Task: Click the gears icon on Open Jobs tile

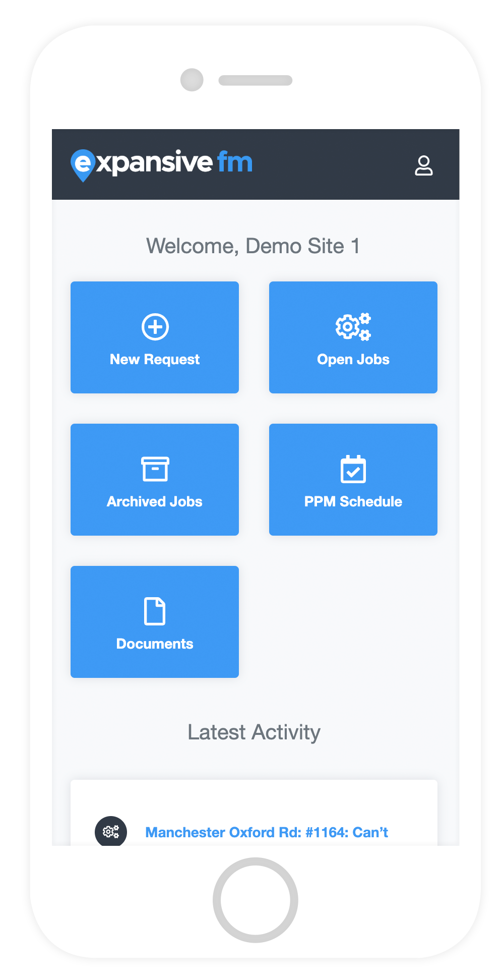Action: 353,327
